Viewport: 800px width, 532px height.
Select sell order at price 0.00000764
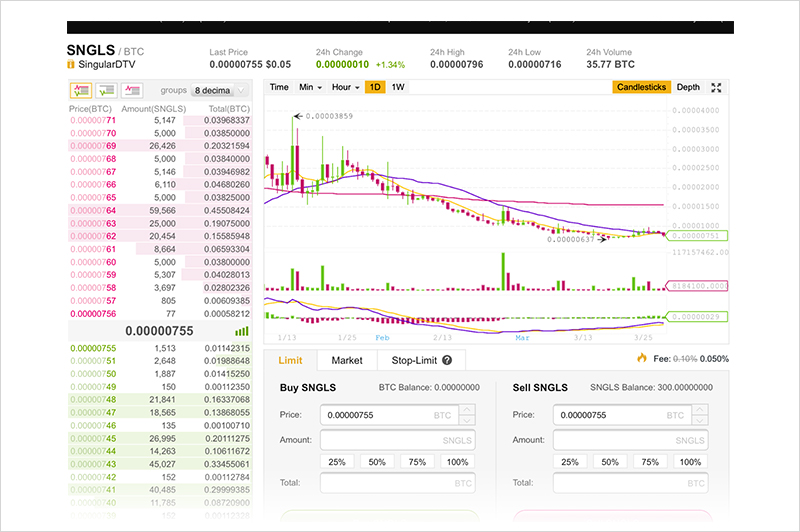(160, 211)
